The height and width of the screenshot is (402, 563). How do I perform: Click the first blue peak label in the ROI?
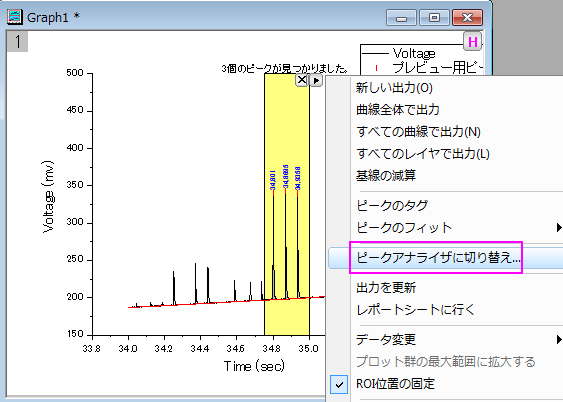[x=273, y=180]
